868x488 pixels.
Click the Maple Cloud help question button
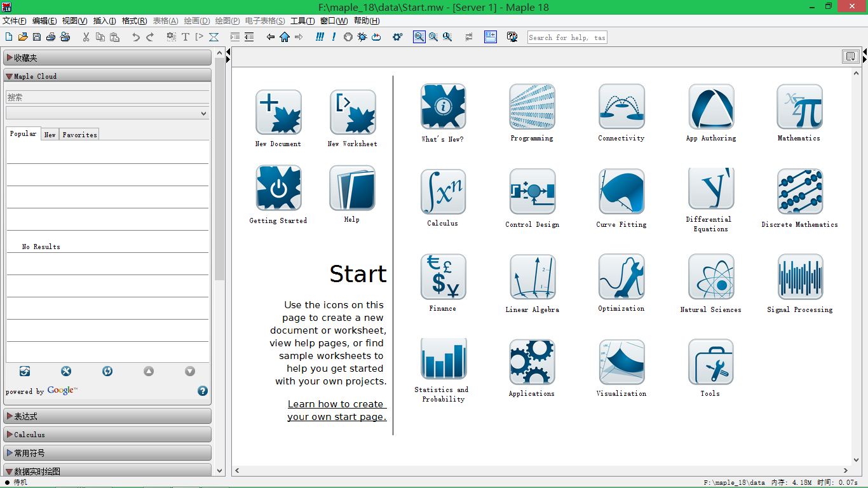click(x=203, y=391)
